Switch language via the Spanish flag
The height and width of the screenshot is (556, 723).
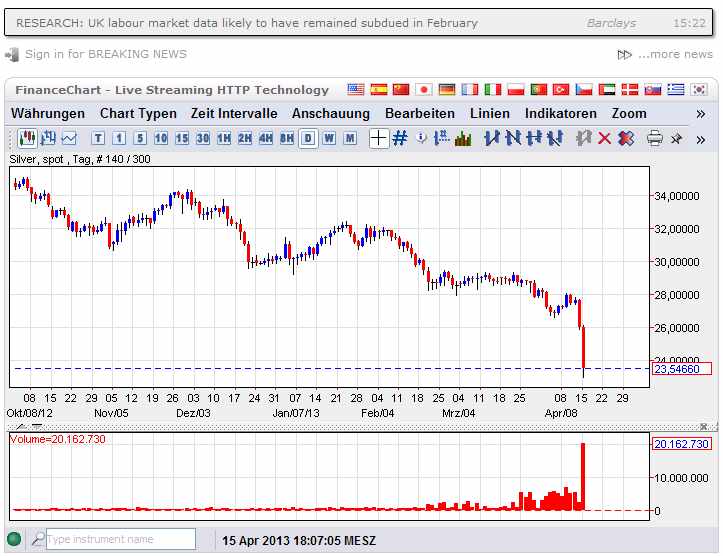point(379,89)
